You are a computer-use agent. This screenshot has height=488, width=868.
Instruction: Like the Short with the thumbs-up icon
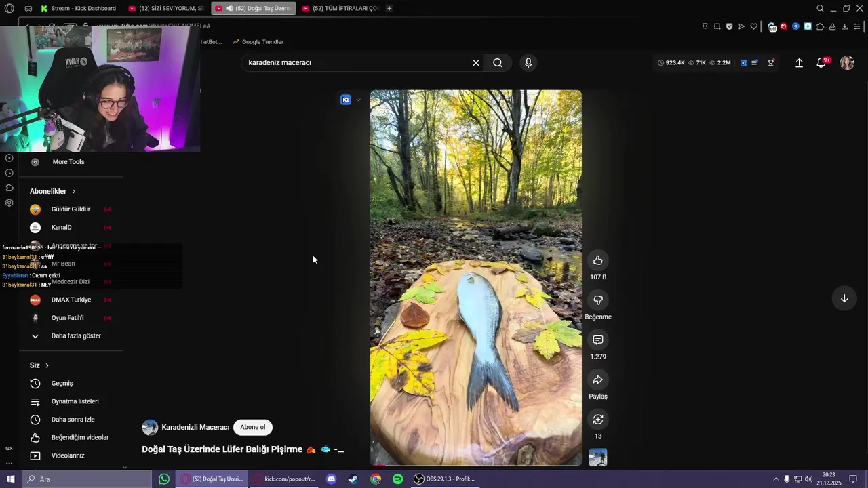[598, 260]
